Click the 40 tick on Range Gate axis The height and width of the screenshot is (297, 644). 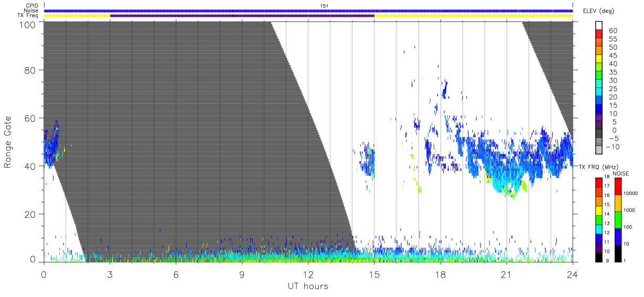click(x=30, y=166)
